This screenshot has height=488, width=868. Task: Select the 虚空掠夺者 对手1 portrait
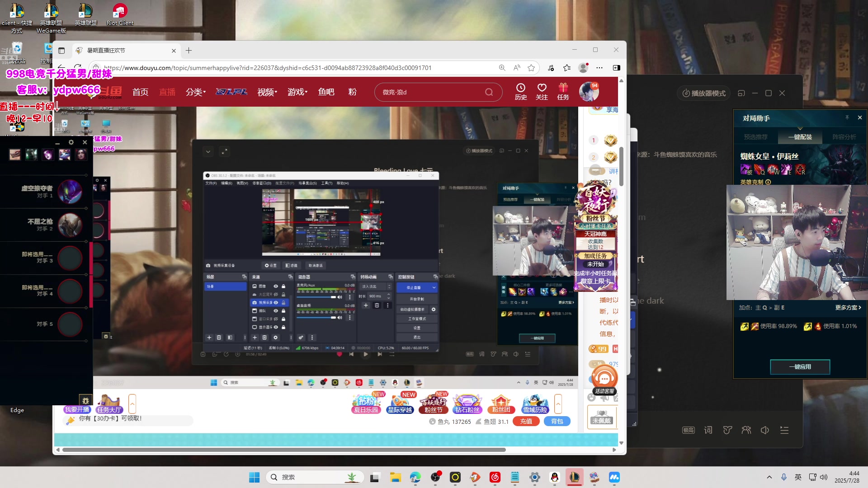point(70,192)
